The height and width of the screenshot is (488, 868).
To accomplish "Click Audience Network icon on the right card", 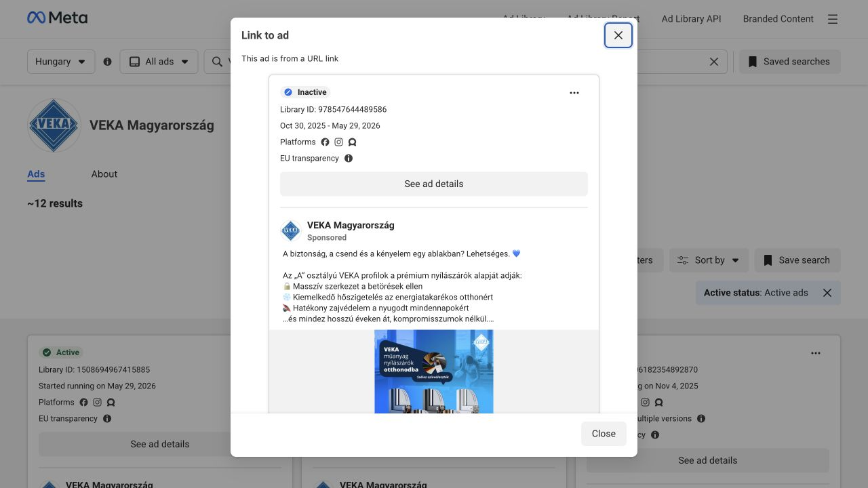I will pos(658,403).
